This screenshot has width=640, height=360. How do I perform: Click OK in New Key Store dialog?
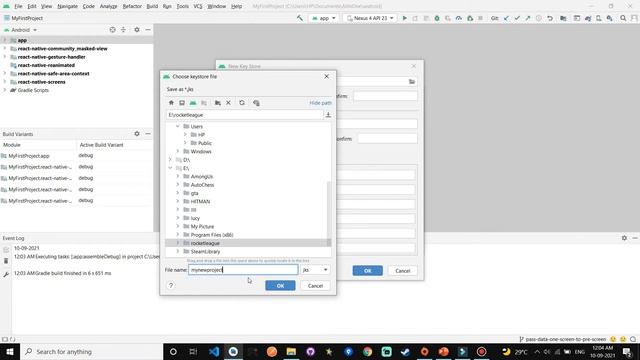coord(368,271)
